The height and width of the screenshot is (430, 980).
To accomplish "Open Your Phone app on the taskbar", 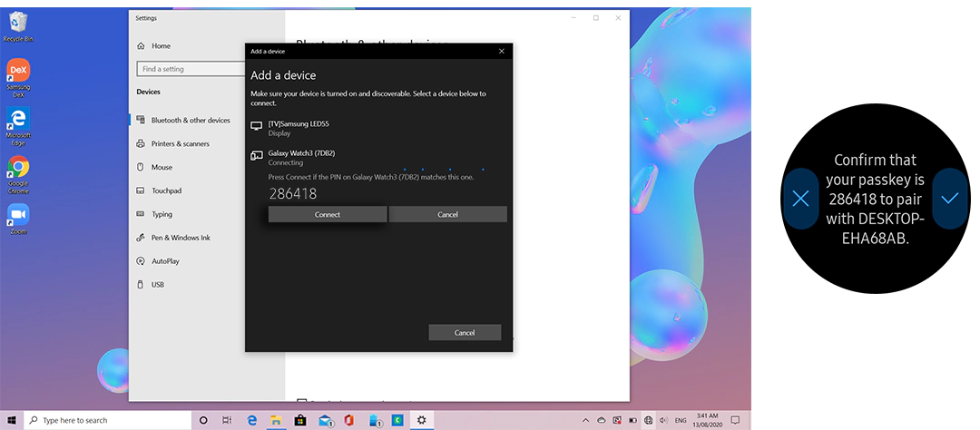I will tap(374, 420).
